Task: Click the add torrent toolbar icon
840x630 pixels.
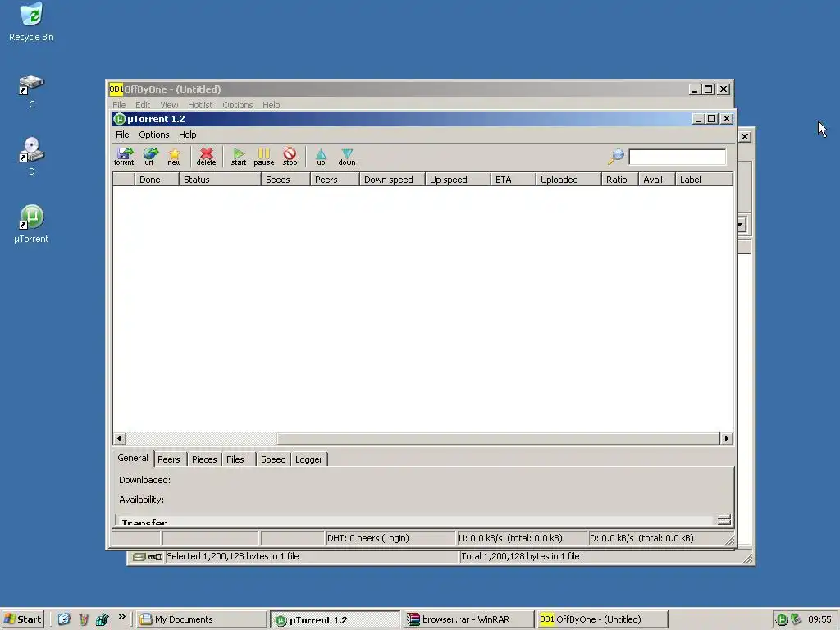Action: (x=124, y=157)
